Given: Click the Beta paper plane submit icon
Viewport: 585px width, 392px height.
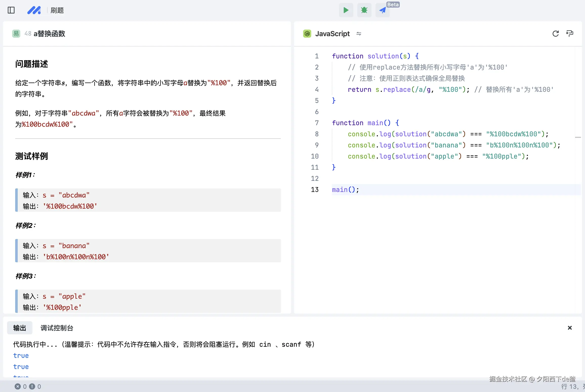Looking at the screenshot, I should [382, 10].
